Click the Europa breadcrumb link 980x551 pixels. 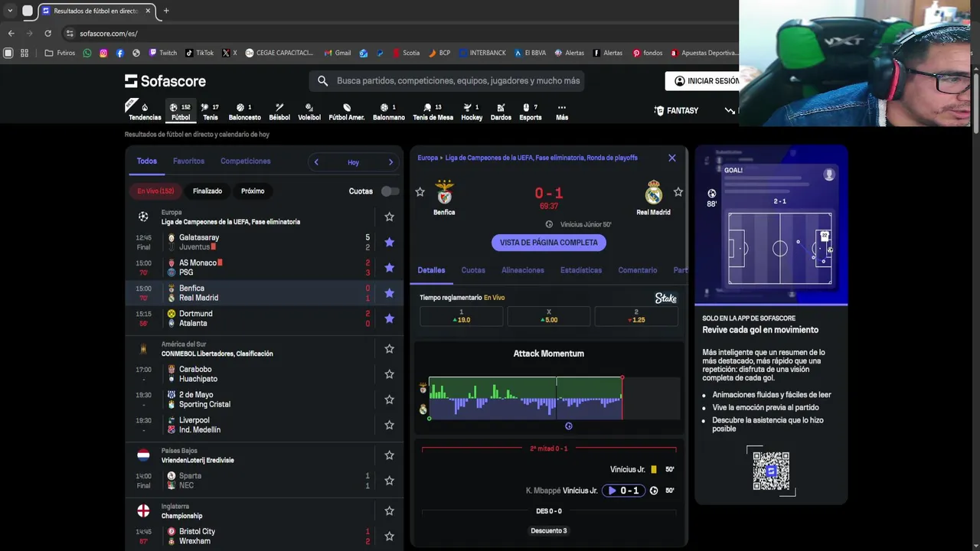point(427,158)
